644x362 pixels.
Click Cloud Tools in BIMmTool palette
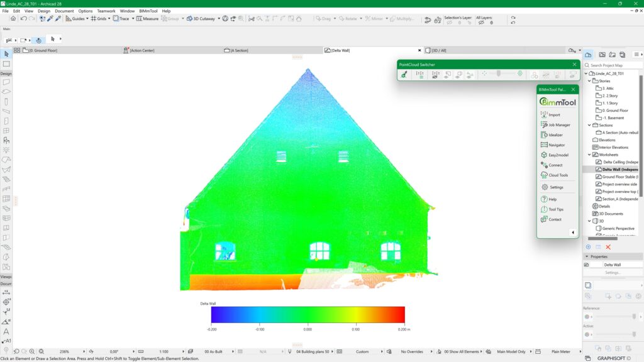click(x=557, y=175)
